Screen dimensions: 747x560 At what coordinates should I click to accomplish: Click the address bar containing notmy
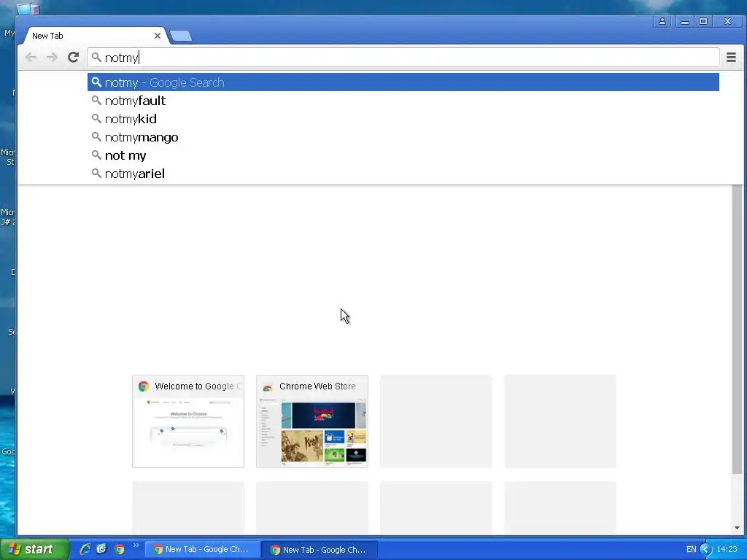click(x=403, y=58)
